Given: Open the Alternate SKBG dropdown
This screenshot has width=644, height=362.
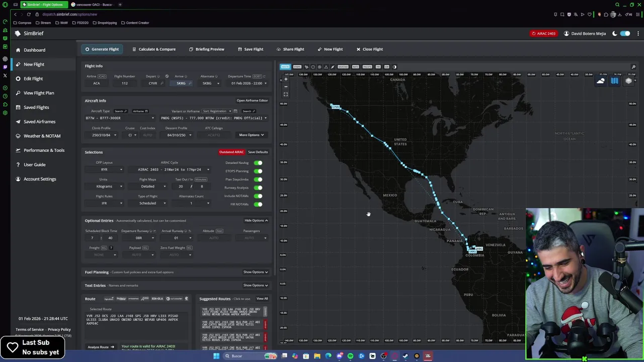Looking at the screenshot, I should click(210, 83).
